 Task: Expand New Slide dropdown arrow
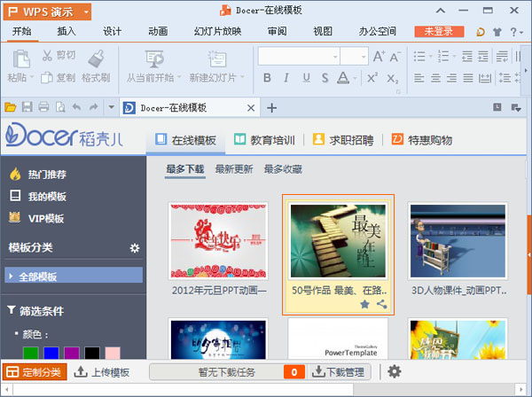pyautogui.click(x=242, y=77)
